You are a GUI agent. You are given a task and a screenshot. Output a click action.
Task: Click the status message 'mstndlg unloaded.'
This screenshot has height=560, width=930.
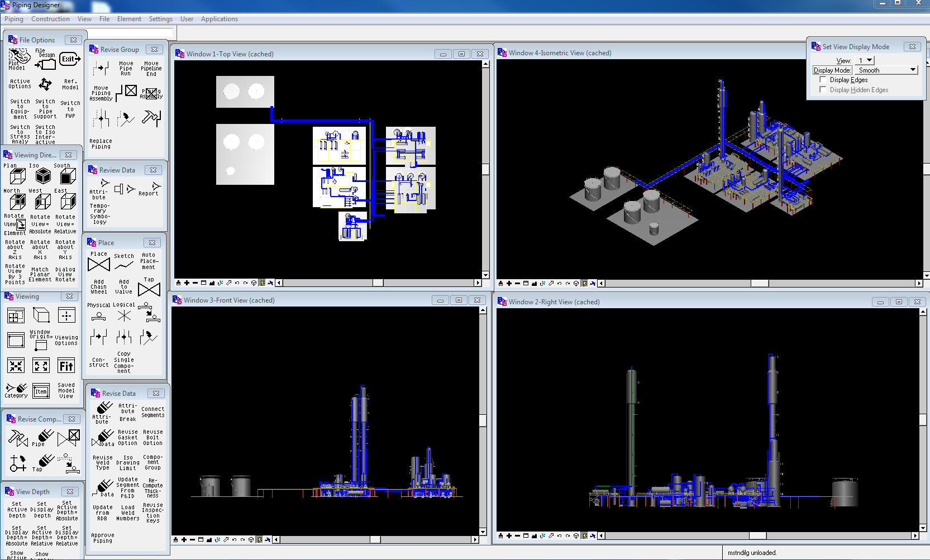click(752, 553)
